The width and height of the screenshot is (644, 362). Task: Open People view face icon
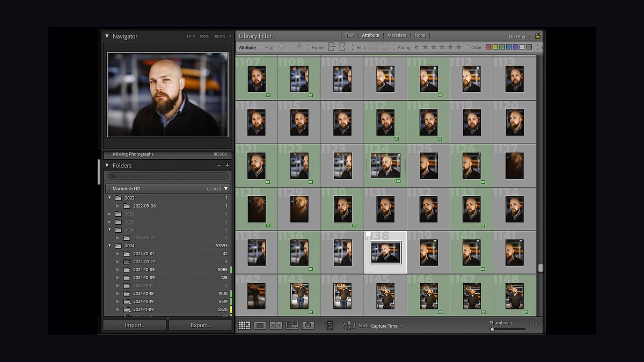[x=308, y=326]
